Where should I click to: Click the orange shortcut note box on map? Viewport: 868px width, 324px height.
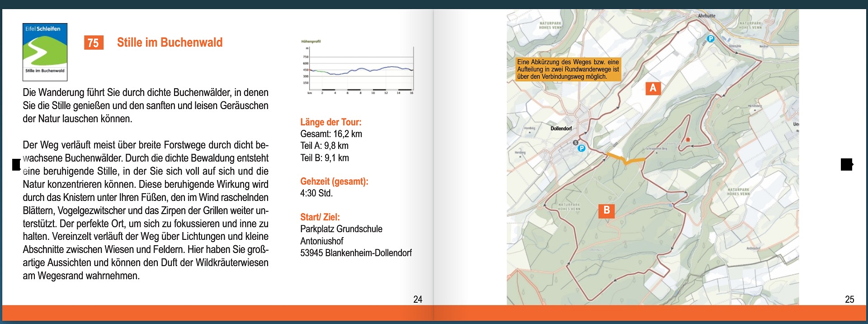click(x=568, y=69)
